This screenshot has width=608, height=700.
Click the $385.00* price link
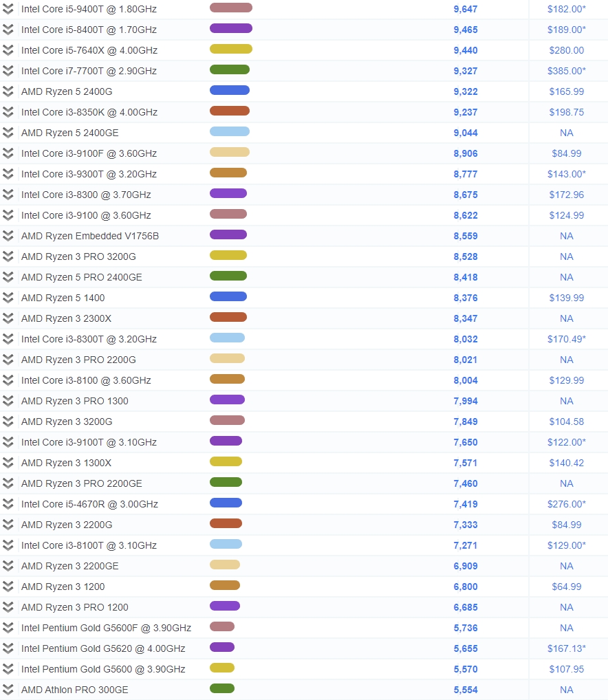pos(567,71)
